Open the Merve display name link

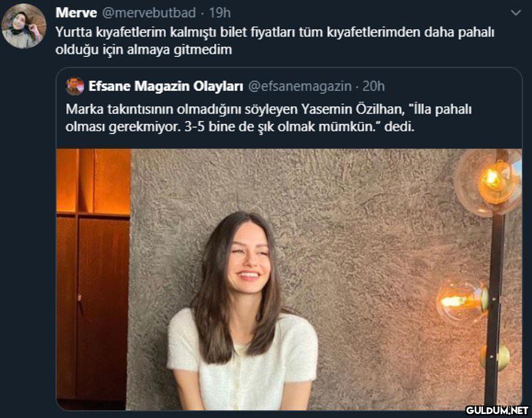click(x=76, y=13)
